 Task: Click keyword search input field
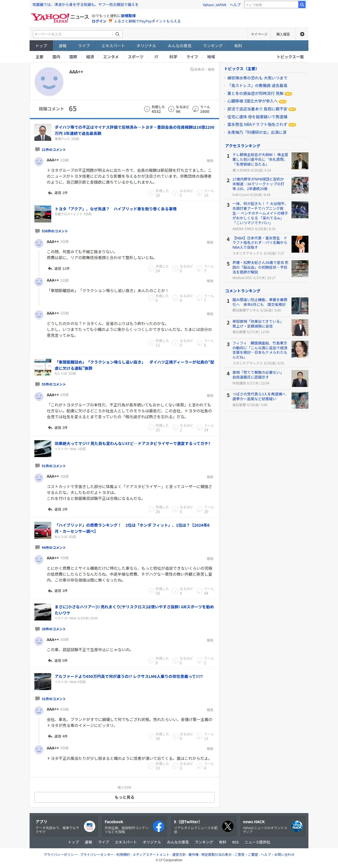73,34
